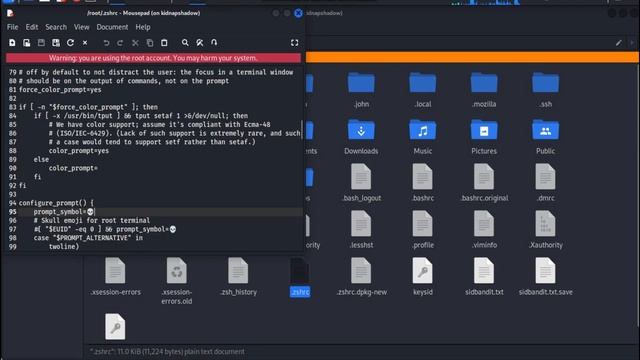Open the Document menu
The height and width of the screenshot is (360, 640).
click(x=112, y=27)
